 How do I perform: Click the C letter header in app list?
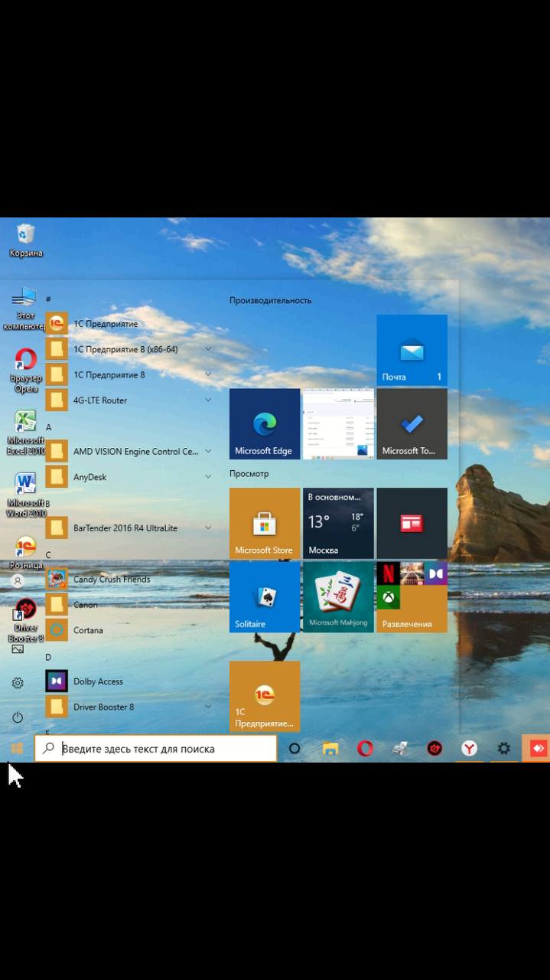pos(48,555)
